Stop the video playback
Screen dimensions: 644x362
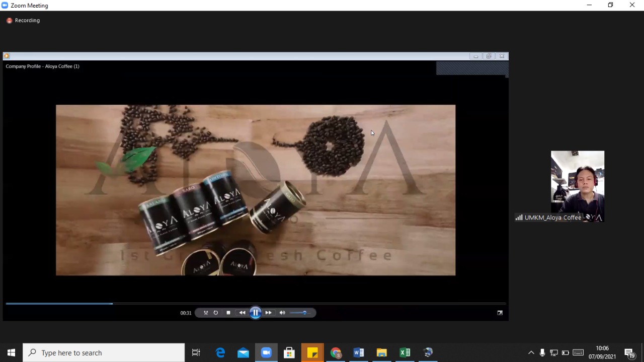(228, 313)
